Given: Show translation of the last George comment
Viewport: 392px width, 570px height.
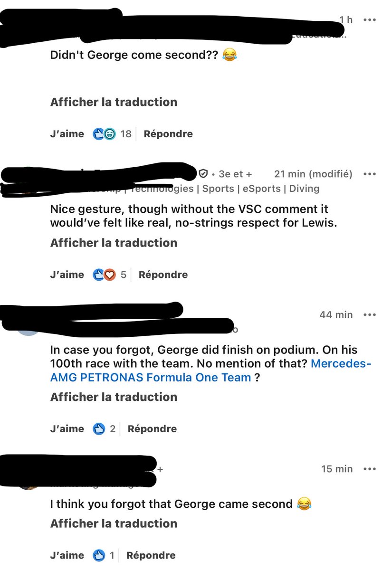Looking at the screenshot, I should tap(114, 523).
